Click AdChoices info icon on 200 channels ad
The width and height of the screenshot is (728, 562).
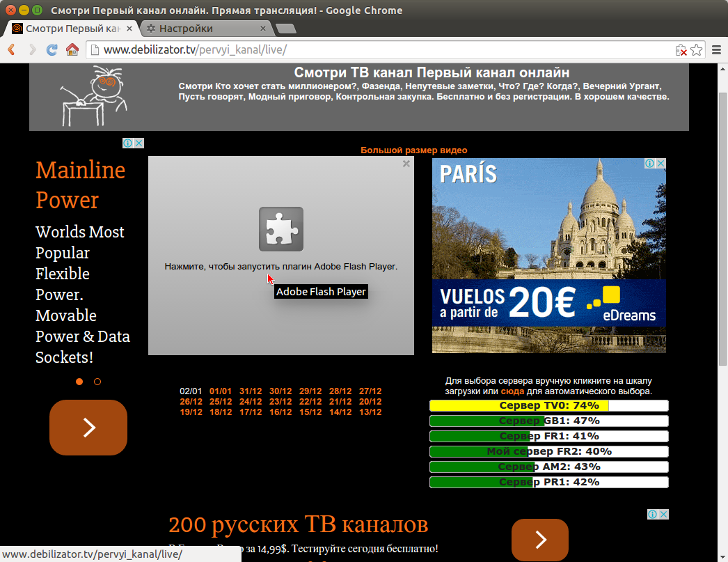click(x=652, y=514)
